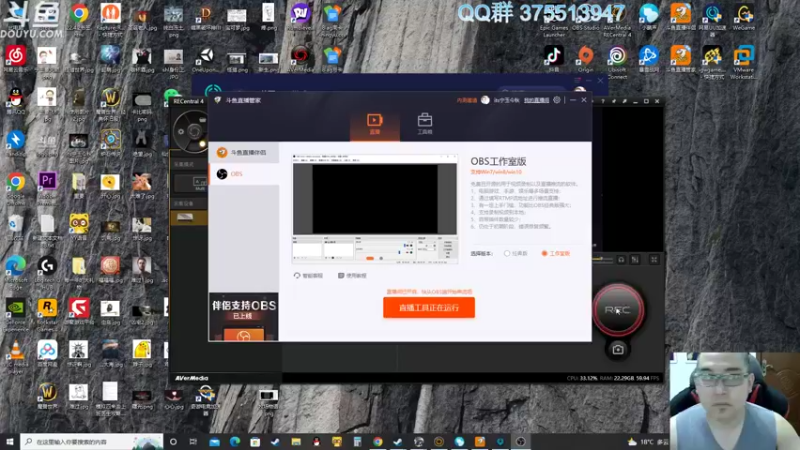Open the TikTok desktop icon
This screenshot has width=800, height=450.
coord(554,58)
